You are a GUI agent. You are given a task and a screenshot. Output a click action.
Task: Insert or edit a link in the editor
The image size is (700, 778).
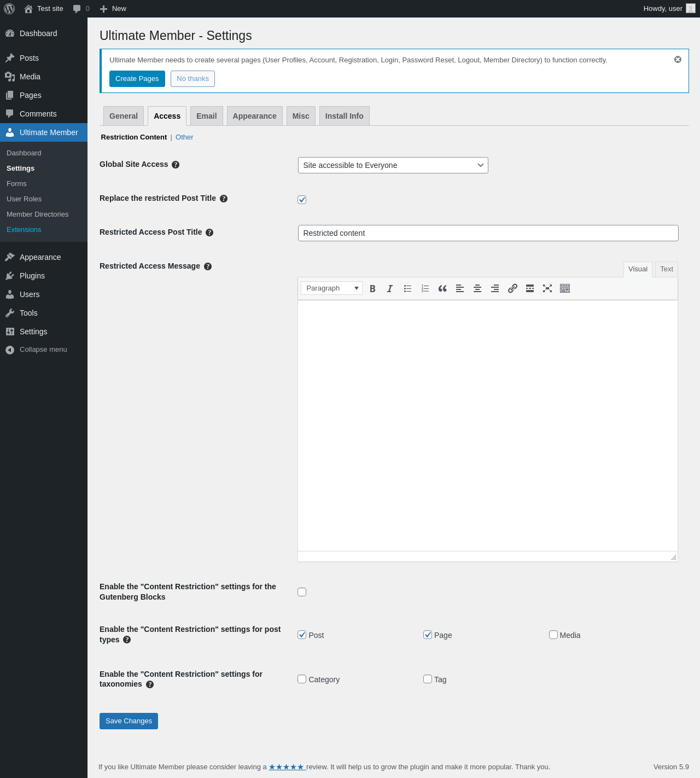[512, 288]
